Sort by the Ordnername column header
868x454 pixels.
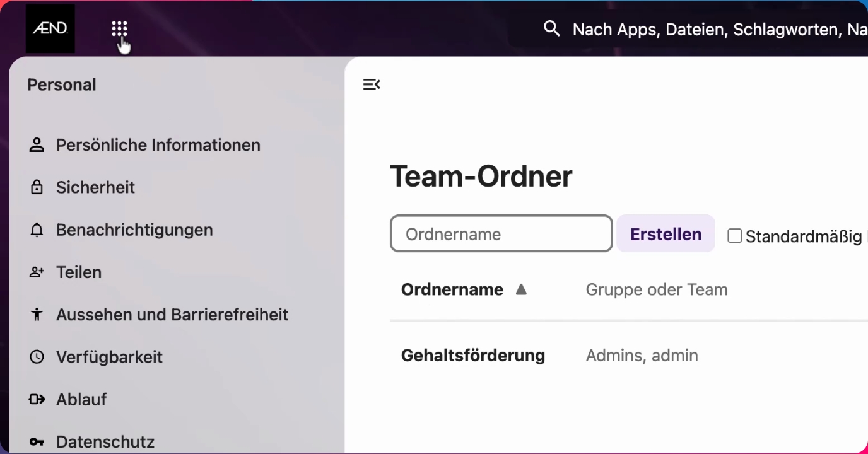(452, 289)
